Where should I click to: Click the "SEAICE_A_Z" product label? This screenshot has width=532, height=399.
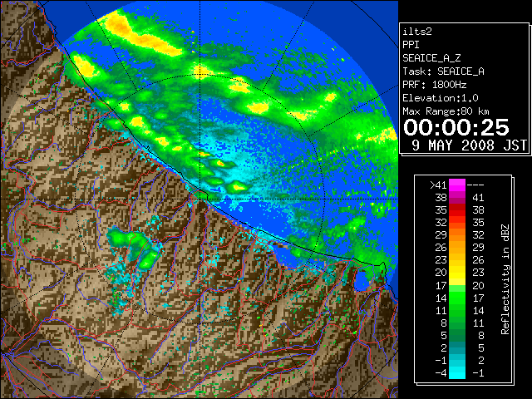431,58
